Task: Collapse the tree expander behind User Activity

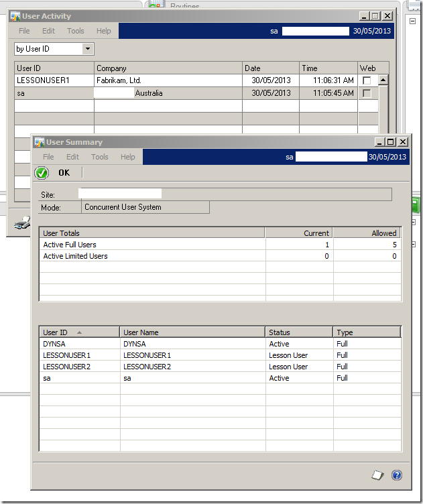Action: (x=413, y=21)
